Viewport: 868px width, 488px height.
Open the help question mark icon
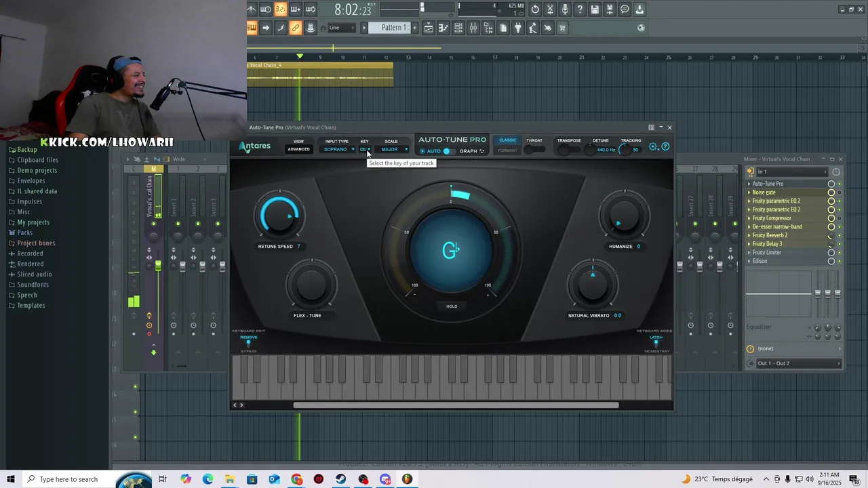579,9
